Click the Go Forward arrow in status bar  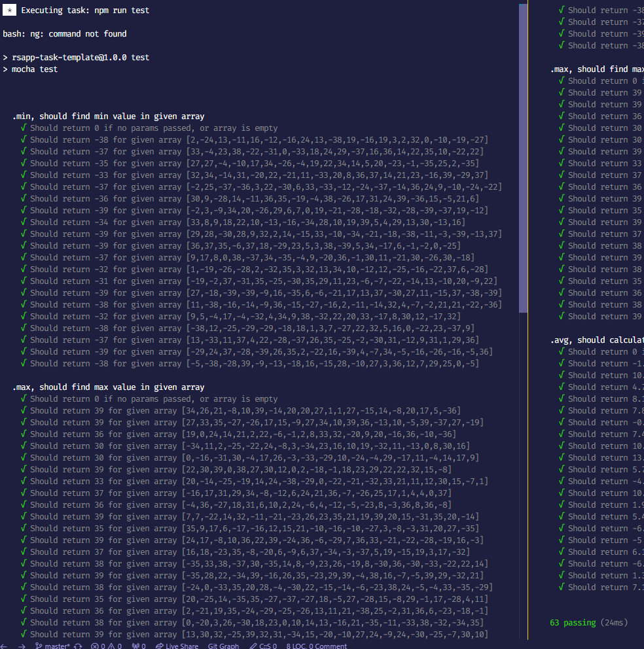coord(22,646)
